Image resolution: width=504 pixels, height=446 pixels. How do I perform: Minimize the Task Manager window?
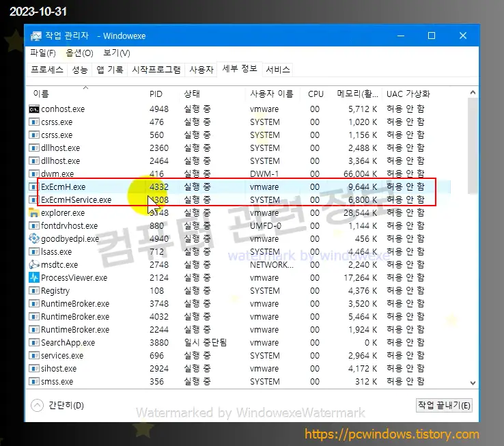point(401,36)
